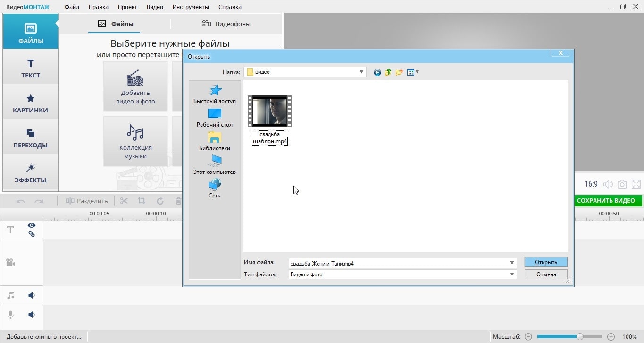
Task: Click the Отмена button
Action: pos(546,274)
